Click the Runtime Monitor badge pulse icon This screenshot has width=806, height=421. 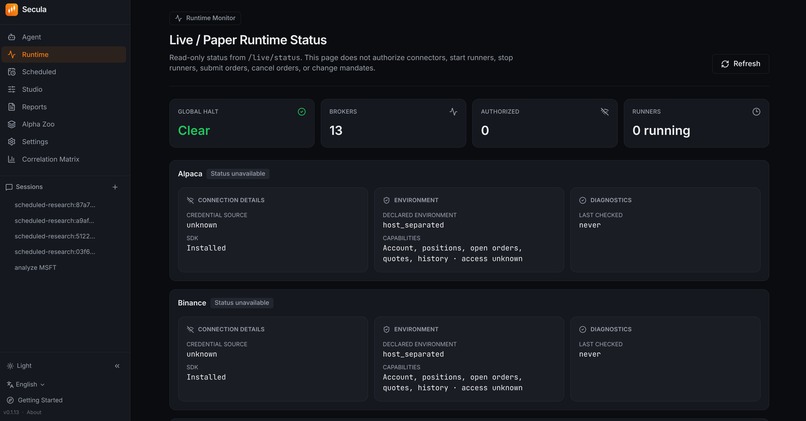(178, 18)
